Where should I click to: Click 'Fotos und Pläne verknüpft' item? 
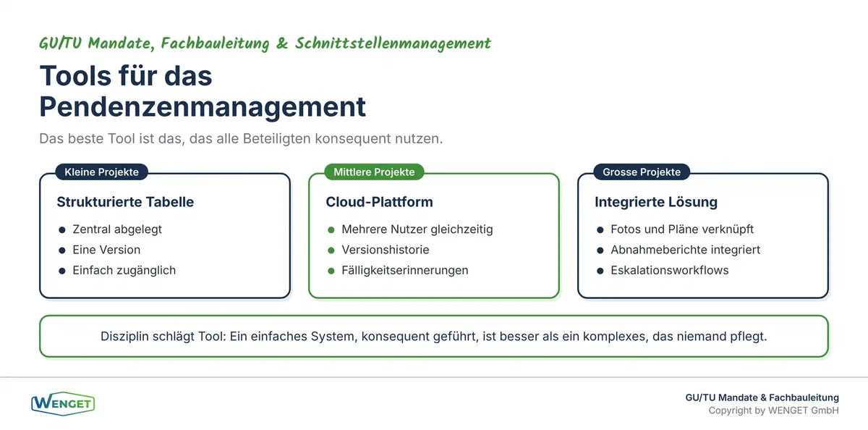pos(676,229)
